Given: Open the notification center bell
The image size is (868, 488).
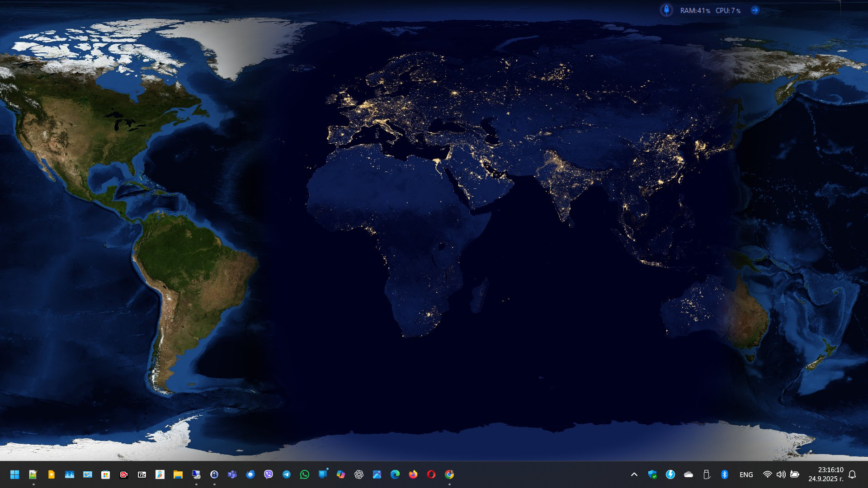Looking at the screenshot, I should (852, 474).
